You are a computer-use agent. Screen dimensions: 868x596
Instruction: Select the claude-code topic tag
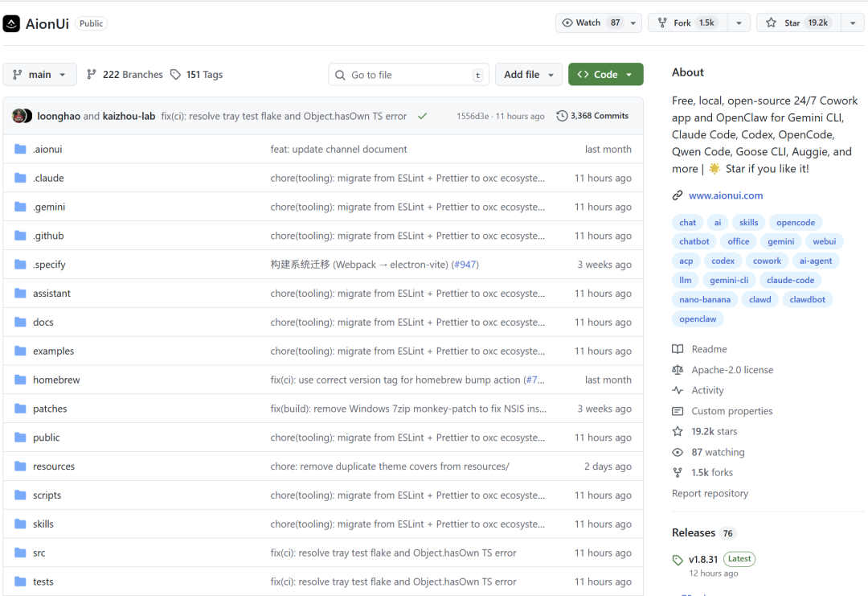pos(790,281)
